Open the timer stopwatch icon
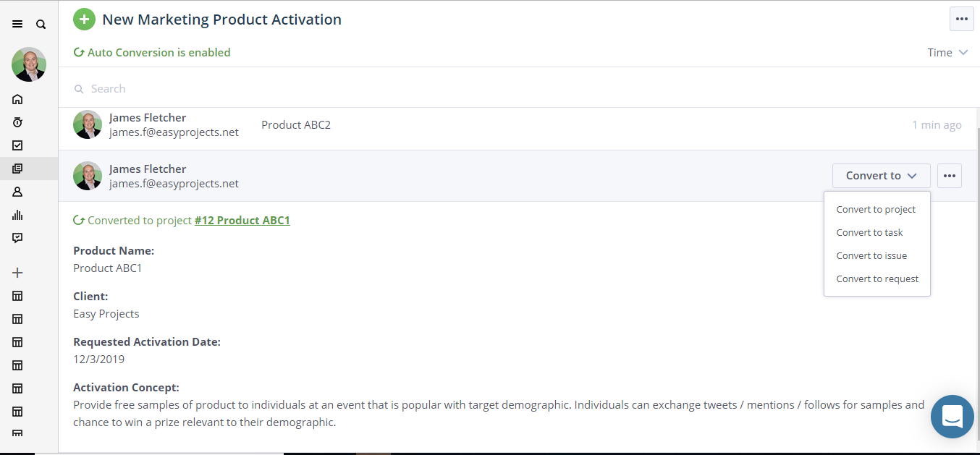 coord(17,122)
